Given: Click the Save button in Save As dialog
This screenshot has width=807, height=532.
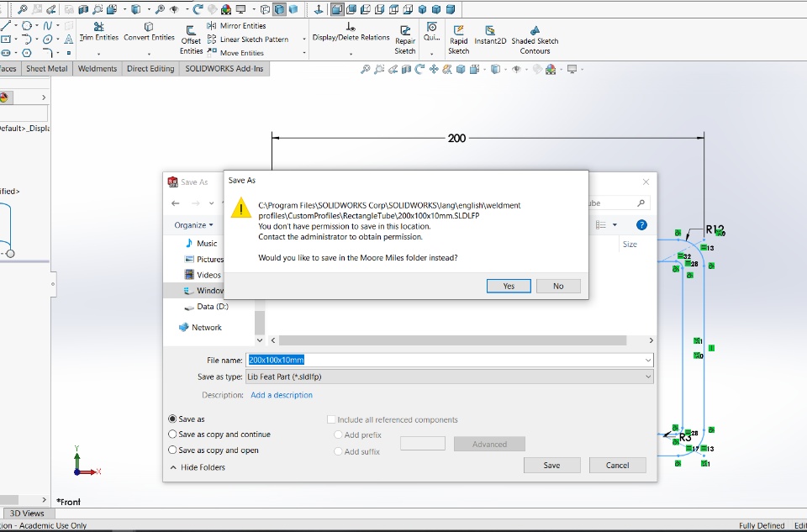Looking at the screenshot, I should pos(551,465).
